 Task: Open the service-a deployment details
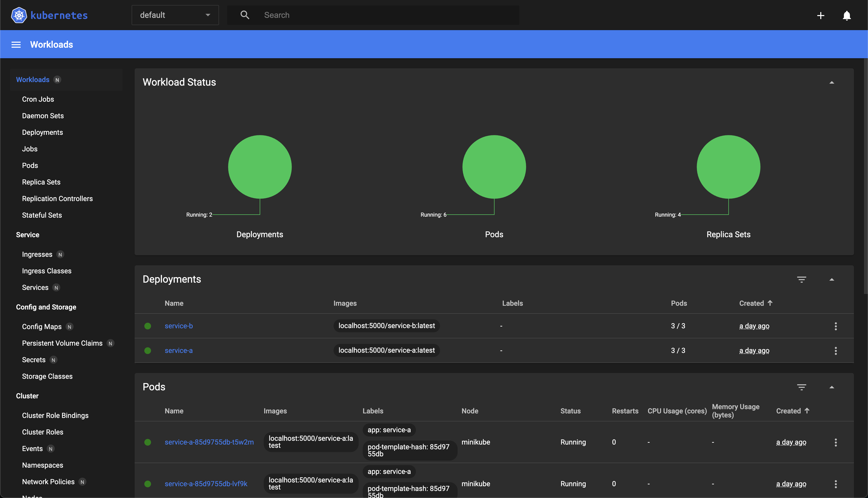click(x=178, y=350)
